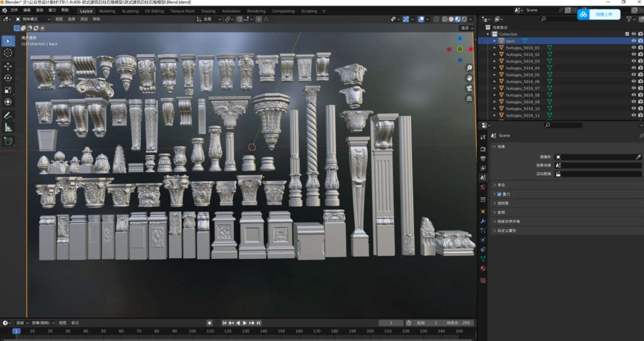The image size is (644, 341).
Task: Hide huitugou_5016_01 with its eye icon
Action: tap(634, 48)
